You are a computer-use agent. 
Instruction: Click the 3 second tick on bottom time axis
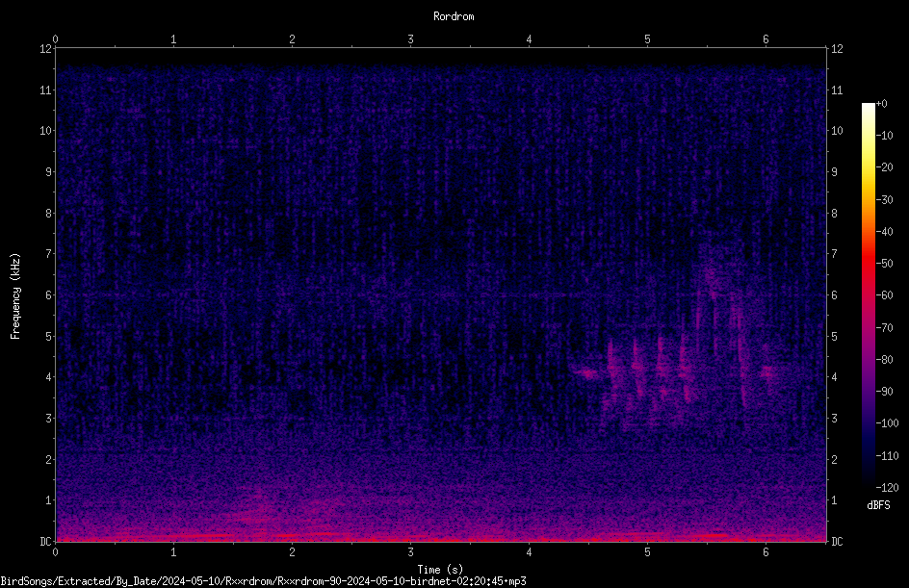[410, 552]
